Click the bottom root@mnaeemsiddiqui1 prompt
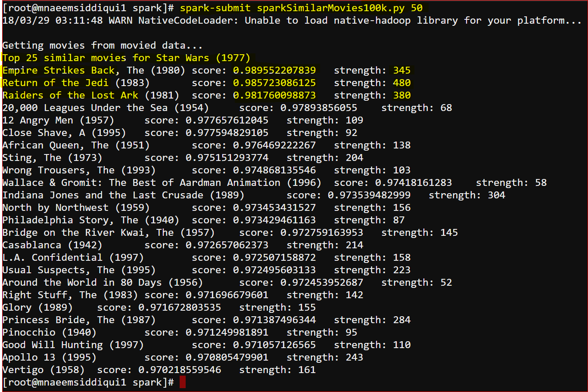The image size is (588, 392). (88, 382)
